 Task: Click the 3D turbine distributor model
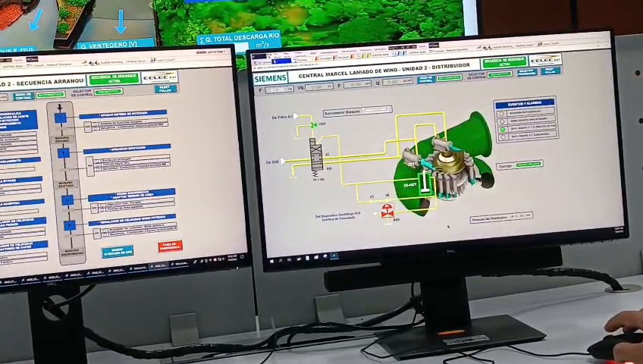443,162
